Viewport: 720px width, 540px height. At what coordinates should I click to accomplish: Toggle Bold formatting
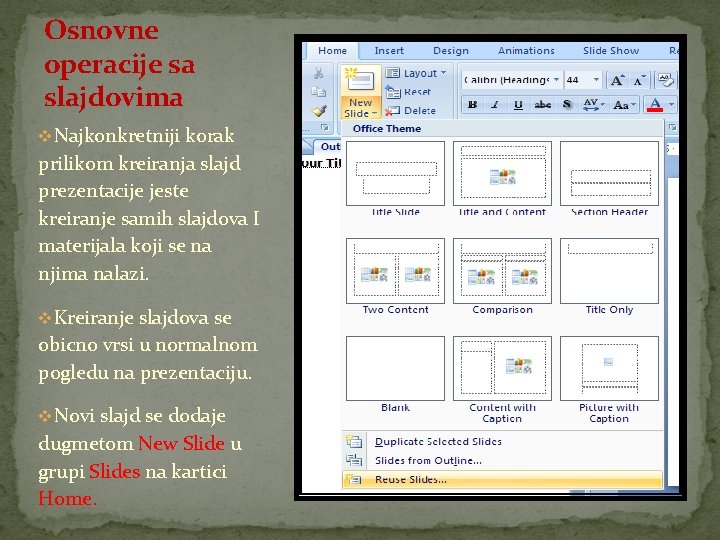click(472, 105)
